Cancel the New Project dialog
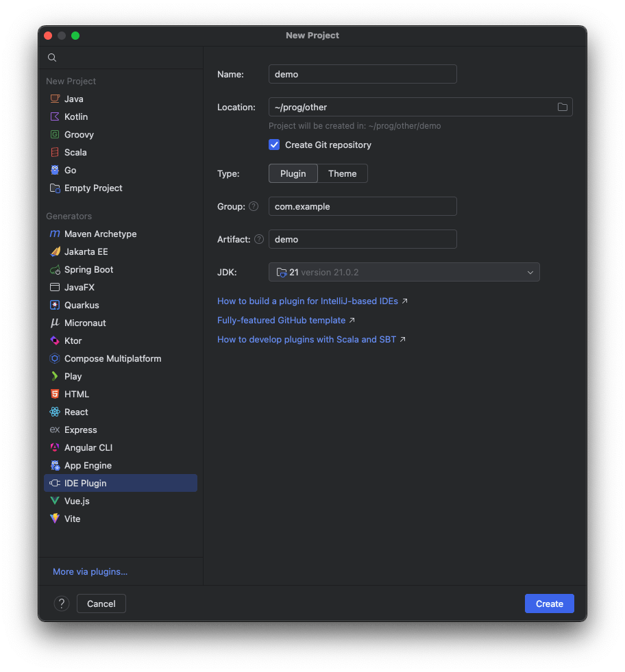 (x=101, y=603)
